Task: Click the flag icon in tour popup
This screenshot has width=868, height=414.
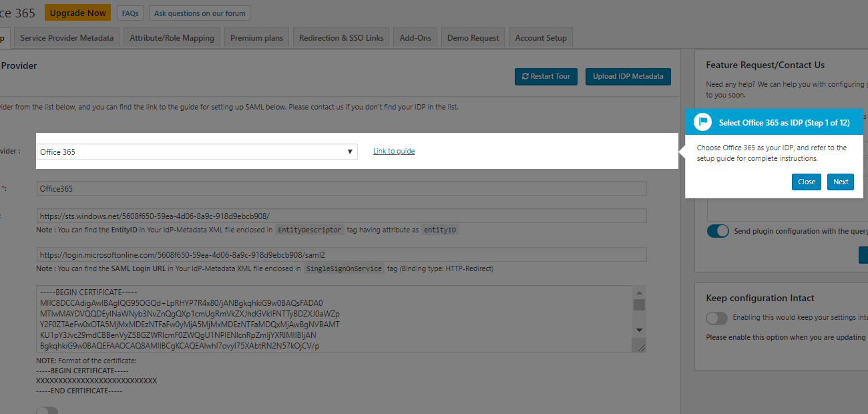Action: (702, 122)
